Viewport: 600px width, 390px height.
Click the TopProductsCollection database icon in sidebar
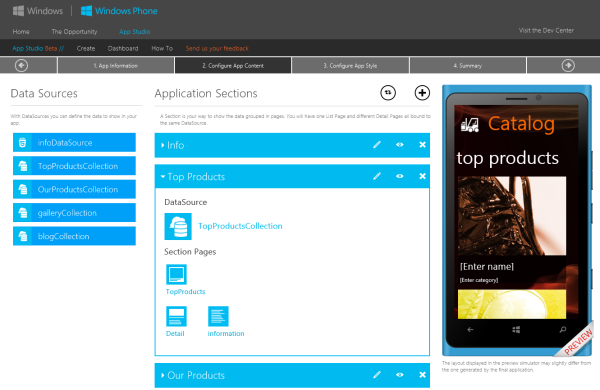[23, 166]
